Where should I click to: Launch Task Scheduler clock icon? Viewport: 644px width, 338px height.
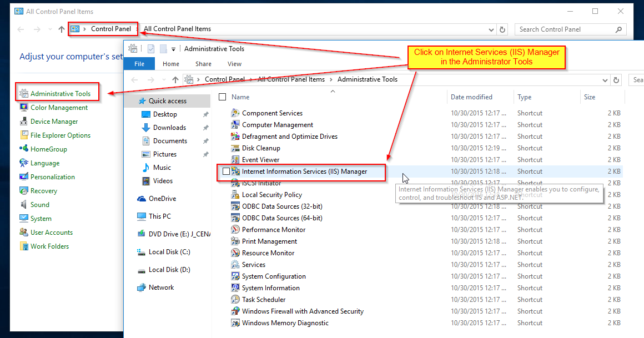click(235, 299)
